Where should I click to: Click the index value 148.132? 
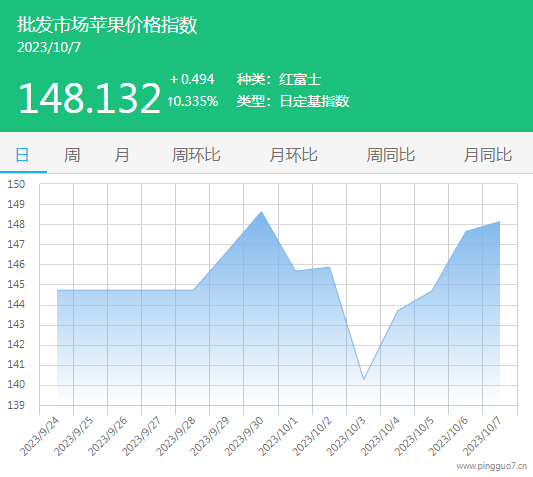point(89,98)
